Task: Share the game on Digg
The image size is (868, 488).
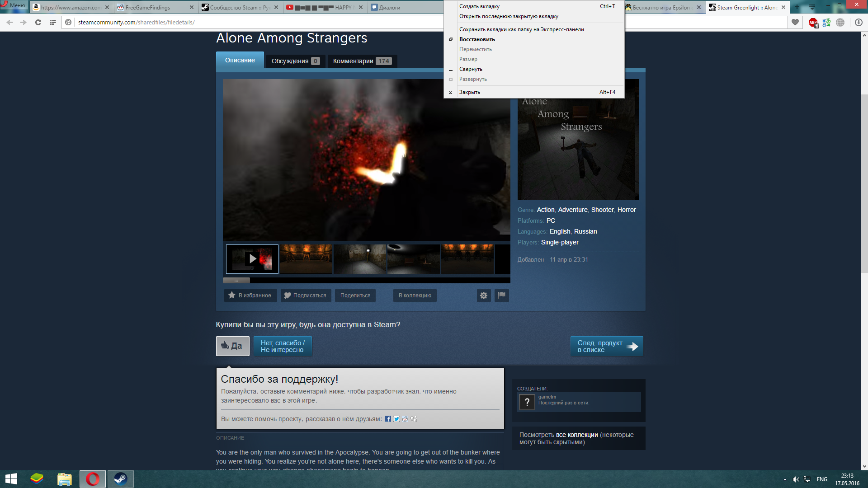Action: 414,419
